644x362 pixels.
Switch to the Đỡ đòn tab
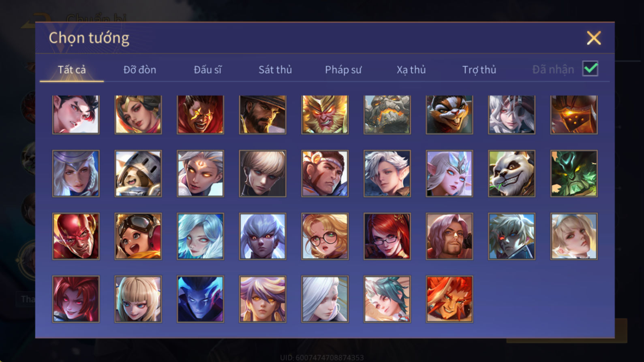pyautogui.click(x=140, y=70)
